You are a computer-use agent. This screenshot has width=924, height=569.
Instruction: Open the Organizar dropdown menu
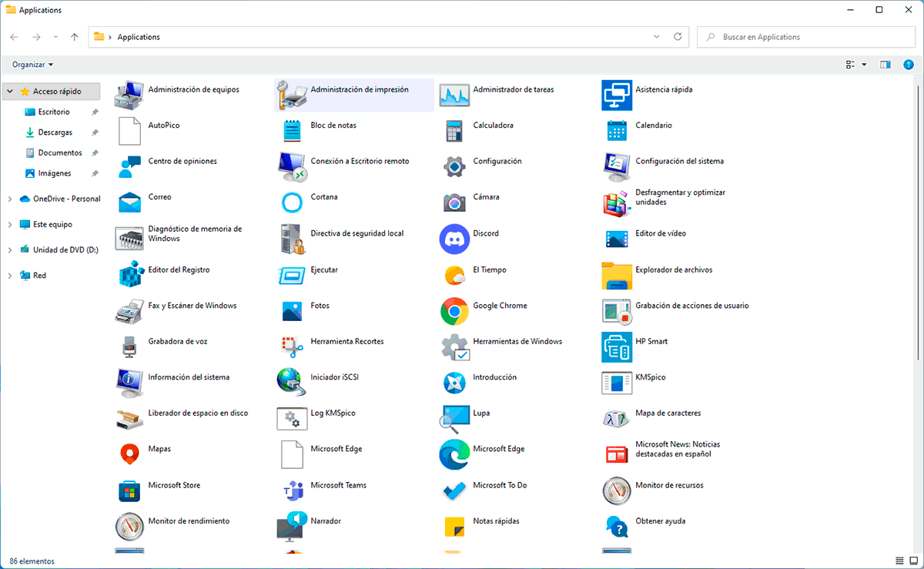(33, 65)
